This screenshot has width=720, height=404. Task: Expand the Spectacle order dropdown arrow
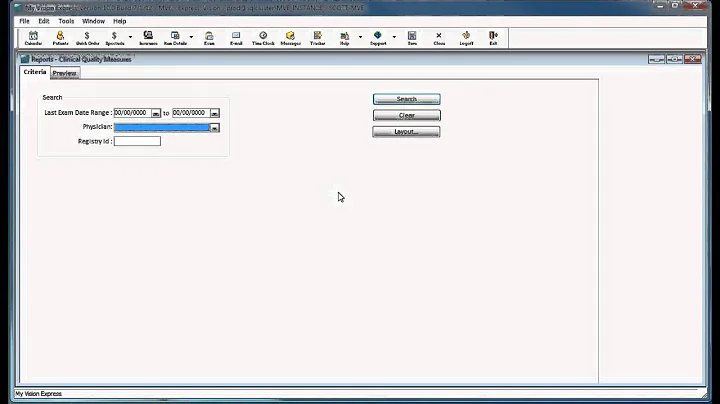click(x=130, y=37)
